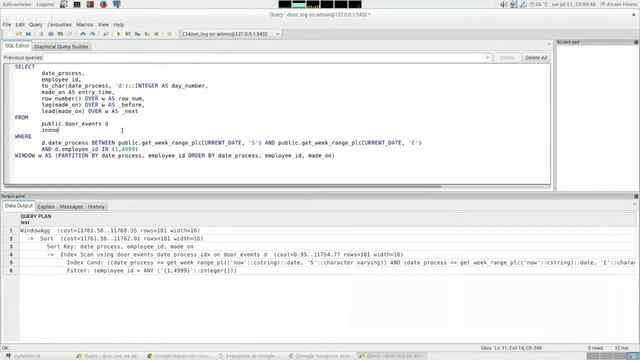The width and height of the screenshot is (640, 360).
Task: Open the View menu
Action: point(103,24)
